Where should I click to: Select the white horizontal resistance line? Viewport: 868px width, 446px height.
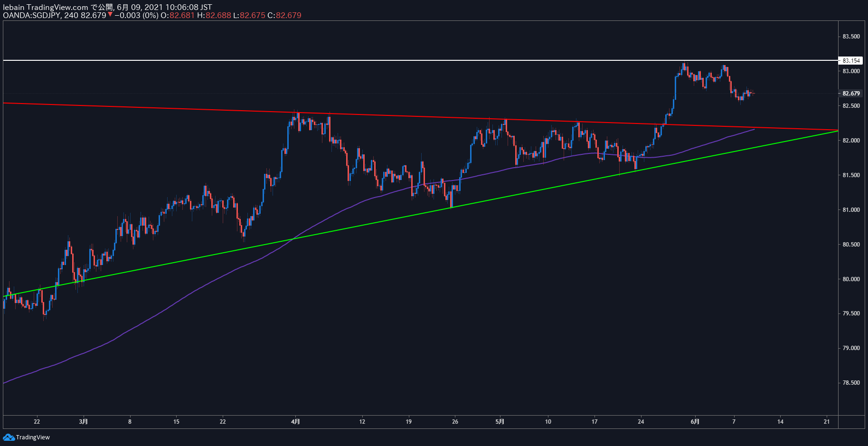pos(420,60)
